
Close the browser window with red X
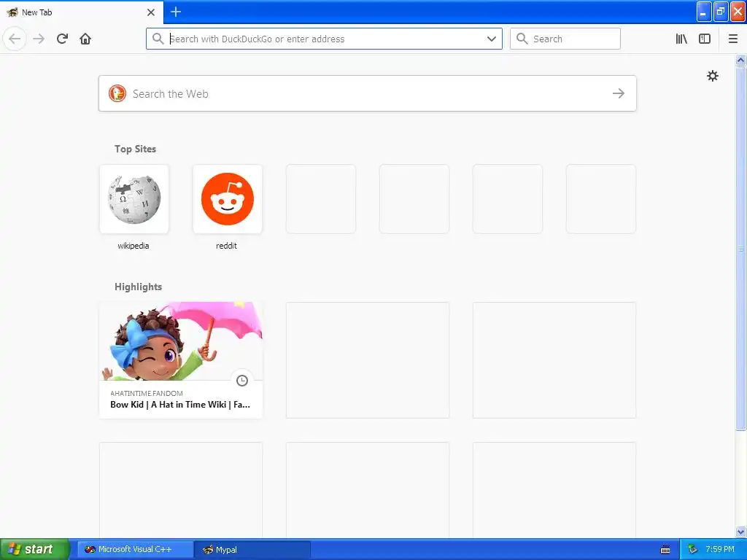pyautogui.click(x=738, y=12)
